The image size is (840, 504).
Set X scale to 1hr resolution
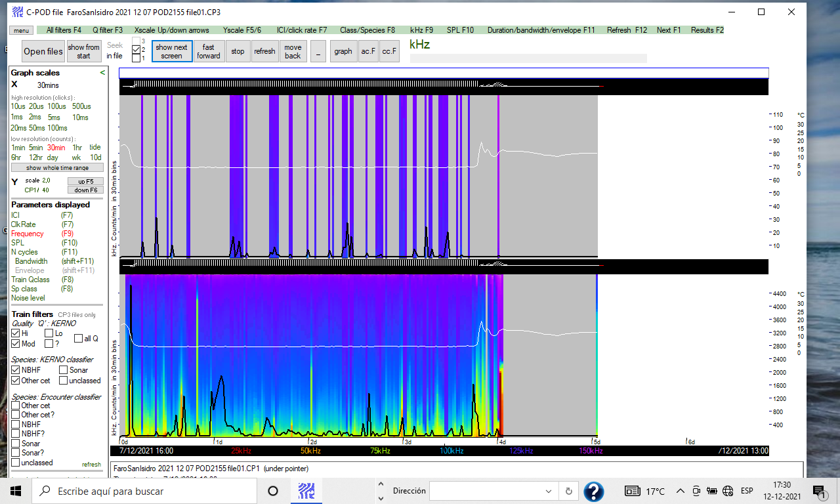click(x=77, y=148)
